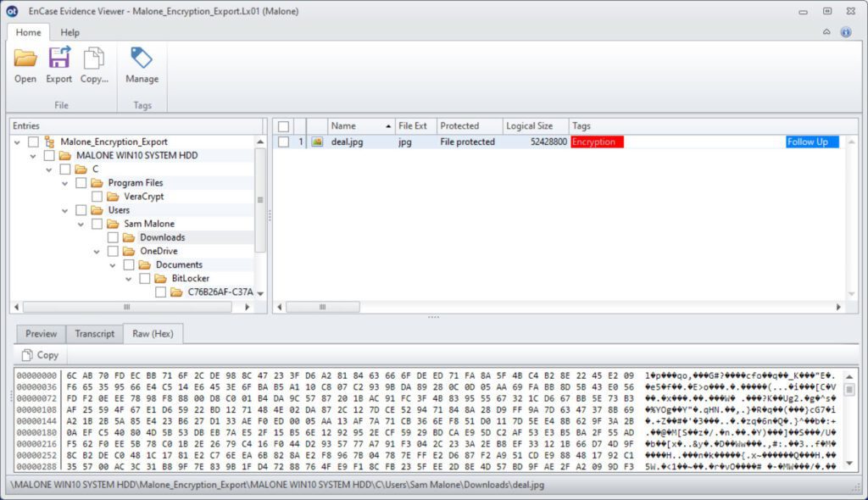Click the file path in the status bar
Viewport: 868px width, 500px height.
(x=277, y=485)
